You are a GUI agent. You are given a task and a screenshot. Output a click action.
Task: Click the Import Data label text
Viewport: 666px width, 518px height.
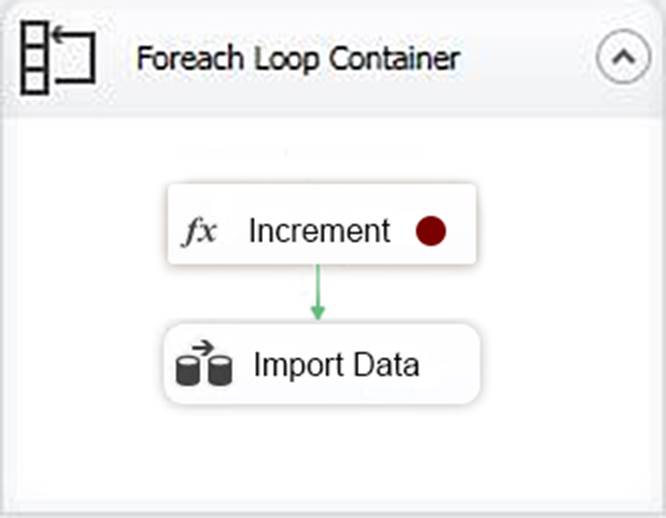pos(336,365)
